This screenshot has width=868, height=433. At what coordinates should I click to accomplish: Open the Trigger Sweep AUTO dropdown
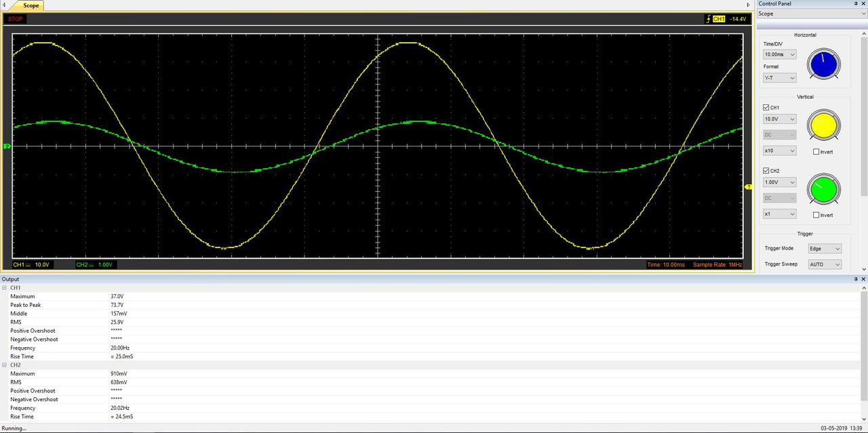coord(825,264)
